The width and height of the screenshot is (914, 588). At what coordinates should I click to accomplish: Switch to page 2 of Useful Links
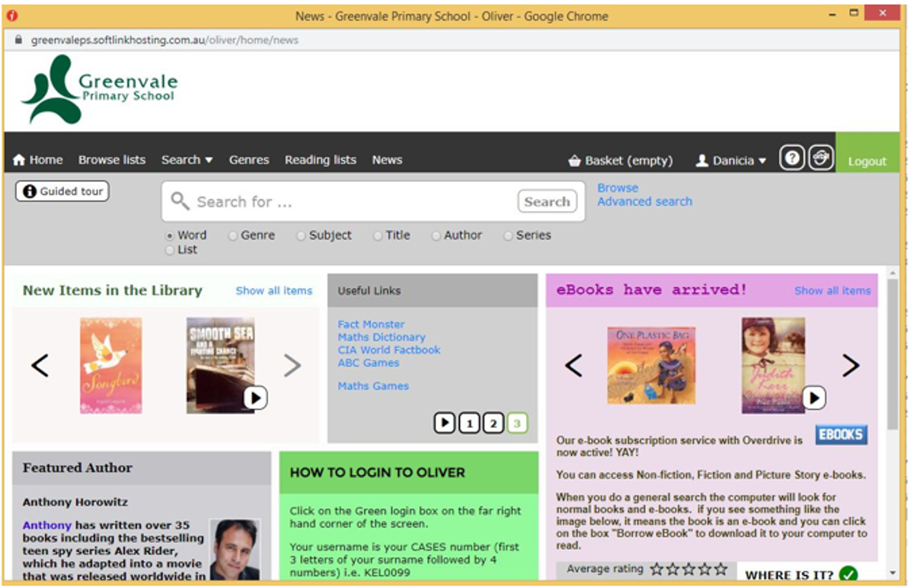point(493,423)
